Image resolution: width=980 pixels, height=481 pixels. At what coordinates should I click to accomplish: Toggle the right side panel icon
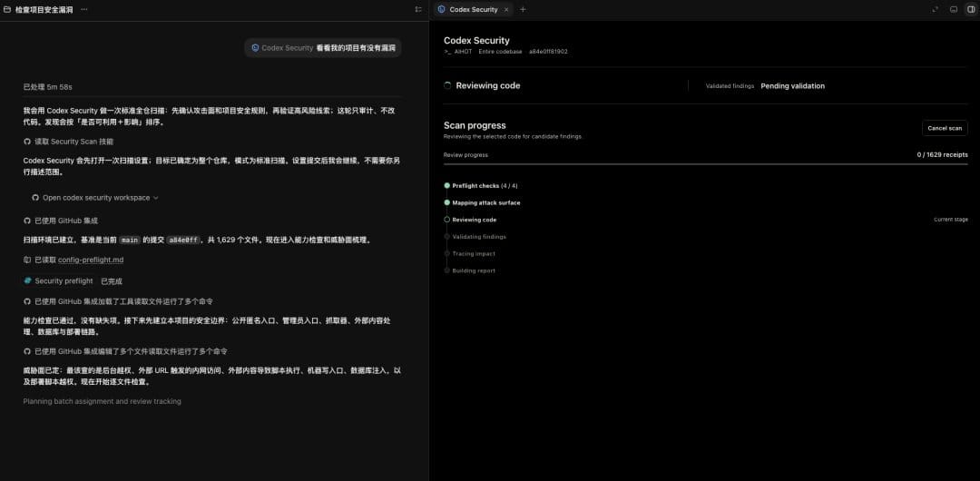[971, 9]
